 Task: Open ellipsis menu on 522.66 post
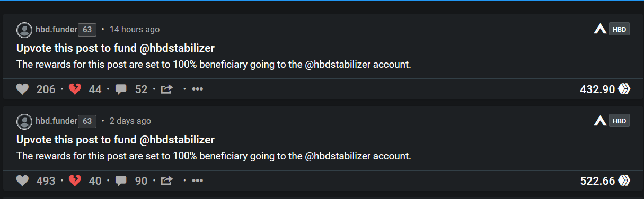click(x=198, y=181)
